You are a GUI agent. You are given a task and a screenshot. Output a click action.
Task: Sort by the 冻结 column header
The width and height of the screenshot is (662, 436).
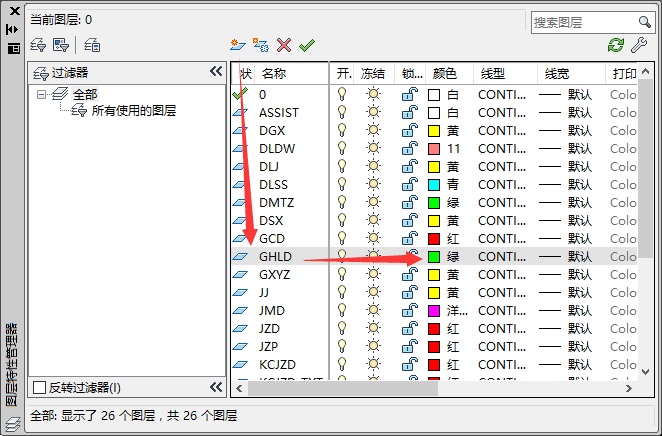tap(373, 74)
